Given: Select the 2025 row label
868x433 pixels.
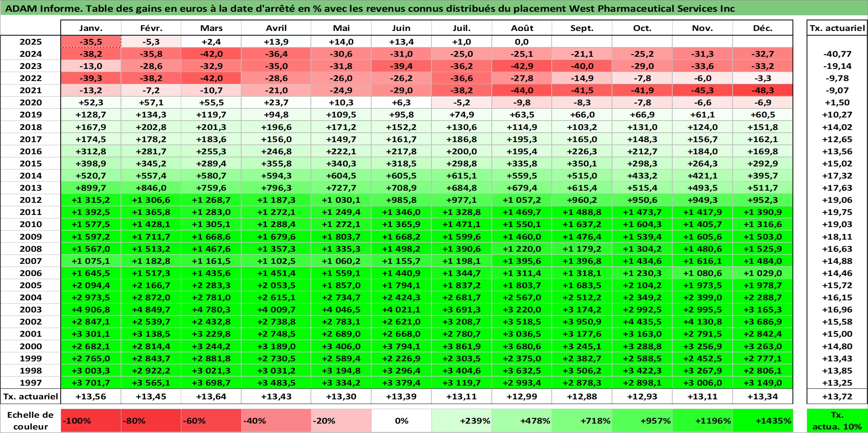Looking at the screenshot, I should tap(31, 42).
